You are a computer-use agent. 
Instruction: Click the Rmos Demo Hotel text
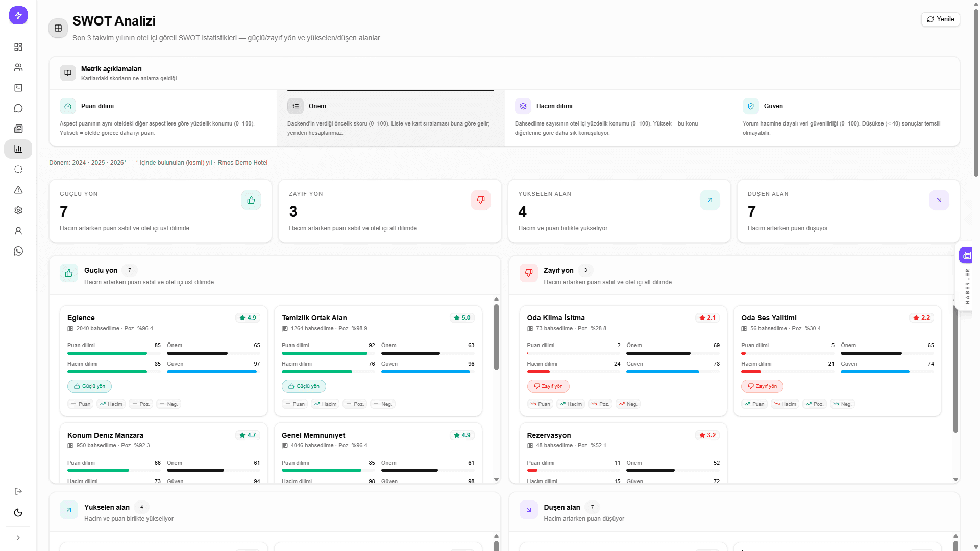point(242,163)
